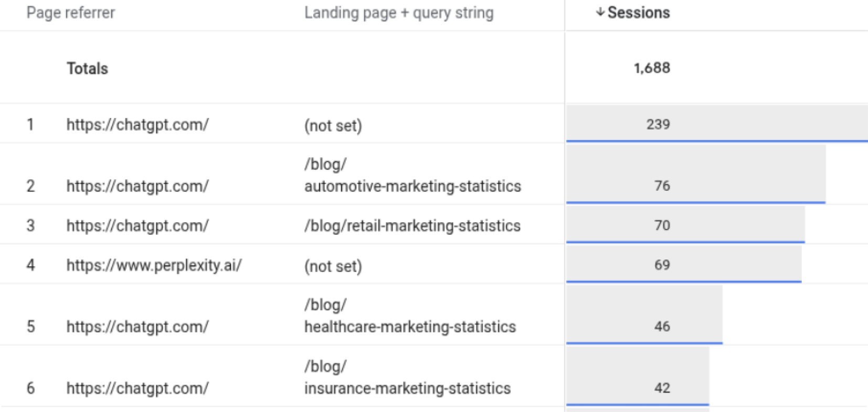The width and height of the screenshot is (868, 412).
Task: Select the automotive-marketing-statistics landing page
Action: 412,175
